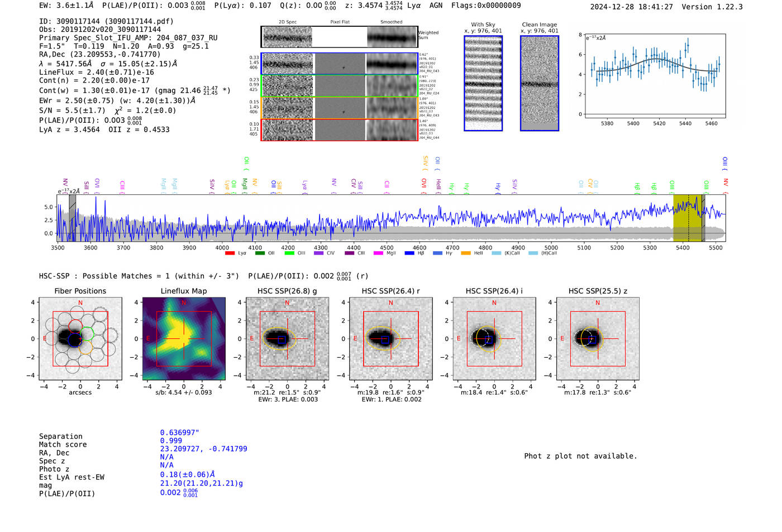The height and width of the screenshot is (532, 782).
Task: Open the HSC SSP(26.4) i cutout
Action: coord(494,339)
